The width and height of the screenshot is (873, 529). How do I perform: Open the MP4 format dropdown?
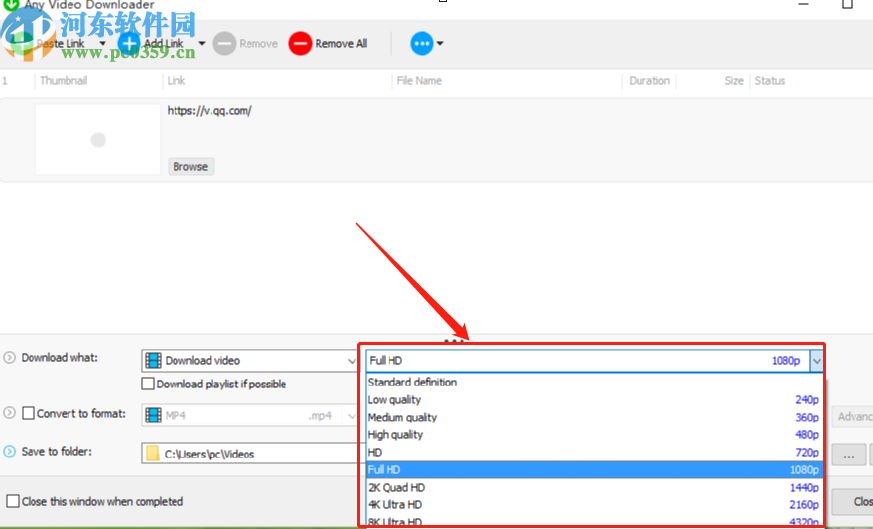pyautogui.click(x=249, y=415)
